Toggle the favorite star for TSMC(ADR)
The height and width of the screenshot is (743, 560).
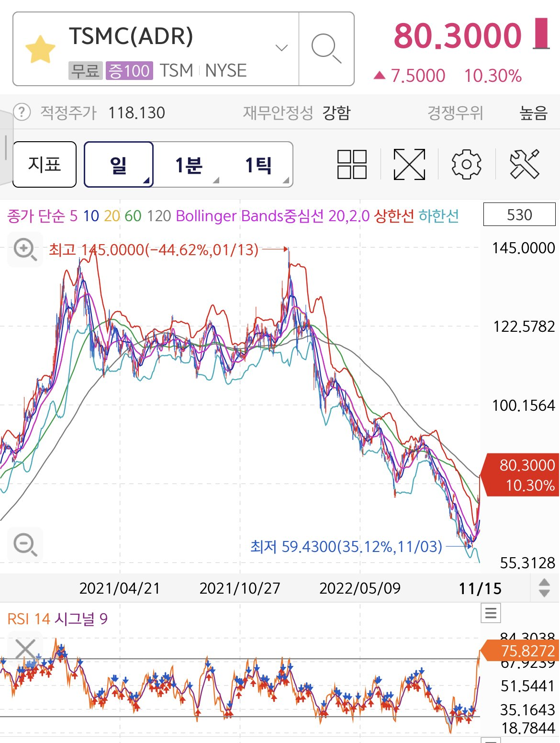[40, 49]
